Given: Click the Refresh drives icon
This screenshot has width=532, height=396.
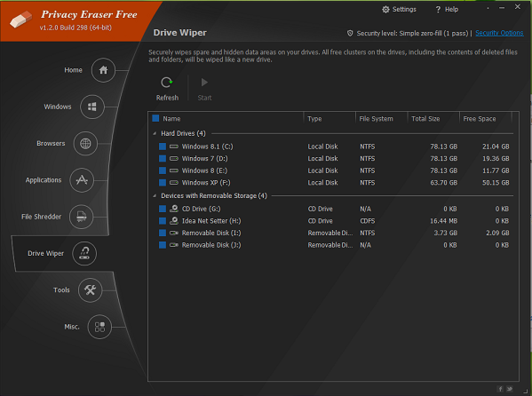Looking at the screenshot, I should (167, 83).
